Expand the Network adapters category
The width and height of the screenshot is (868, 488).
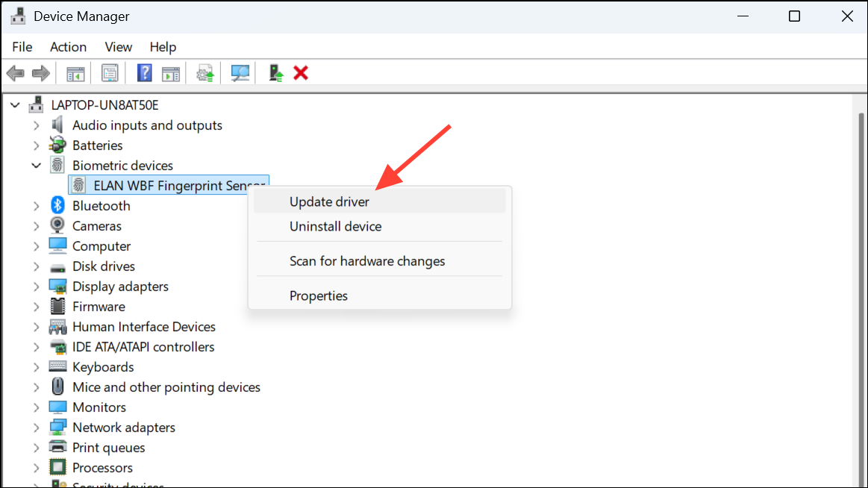coord(37,427)
